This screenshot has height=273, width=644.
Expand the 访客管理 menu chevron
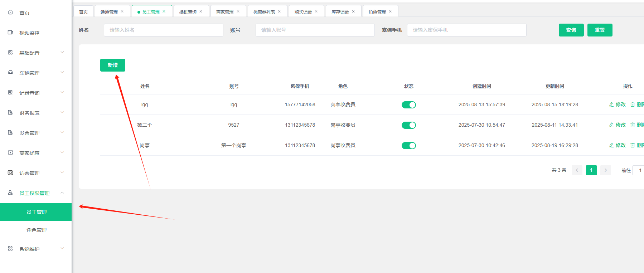tap(62, 172)
